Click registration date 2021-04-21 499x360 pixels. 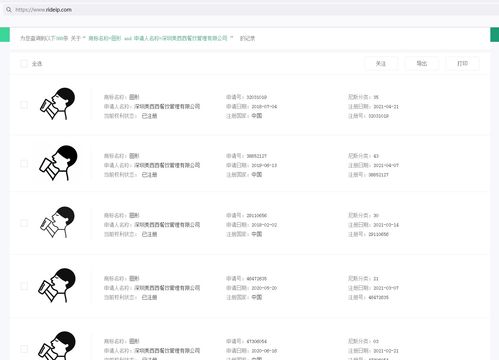click(x=386, y=107)
